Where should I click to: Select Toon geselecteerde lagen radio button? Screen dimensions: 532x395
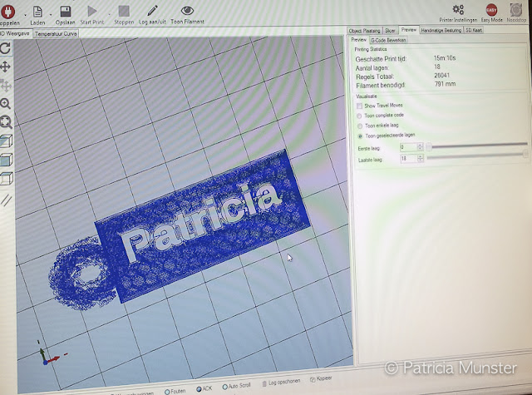(360, 136)
